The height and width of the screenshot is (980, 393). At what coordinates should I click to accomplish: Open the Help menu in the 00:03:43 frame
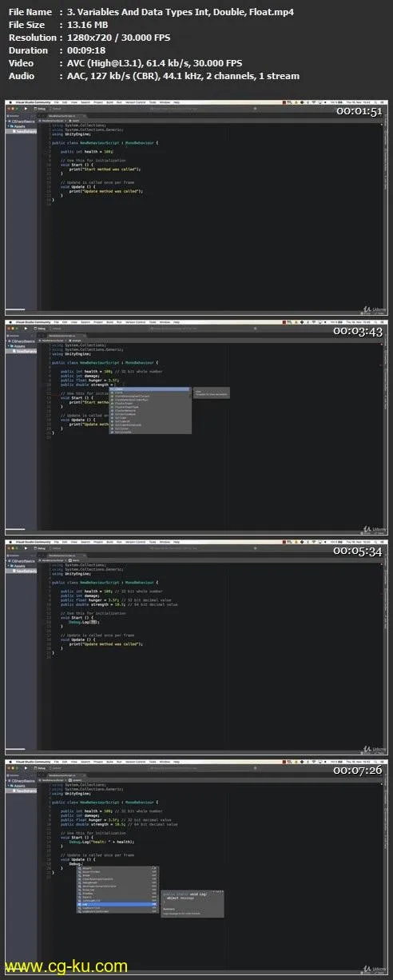click(x=177, y=322)
